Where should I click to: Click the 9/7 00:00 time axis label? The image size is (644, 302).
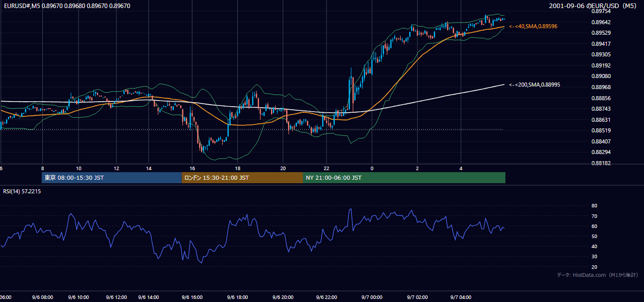tap(372, 297)
